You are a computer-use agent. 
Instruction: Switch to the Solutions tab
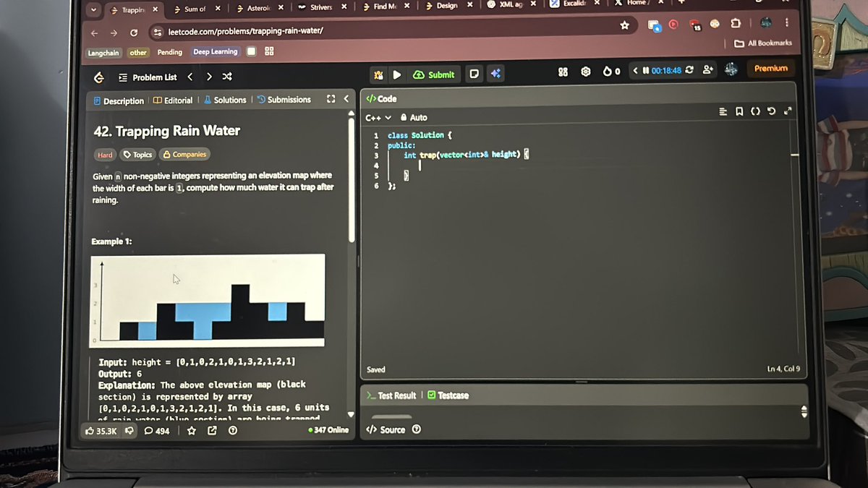click(x=225, y=100)
